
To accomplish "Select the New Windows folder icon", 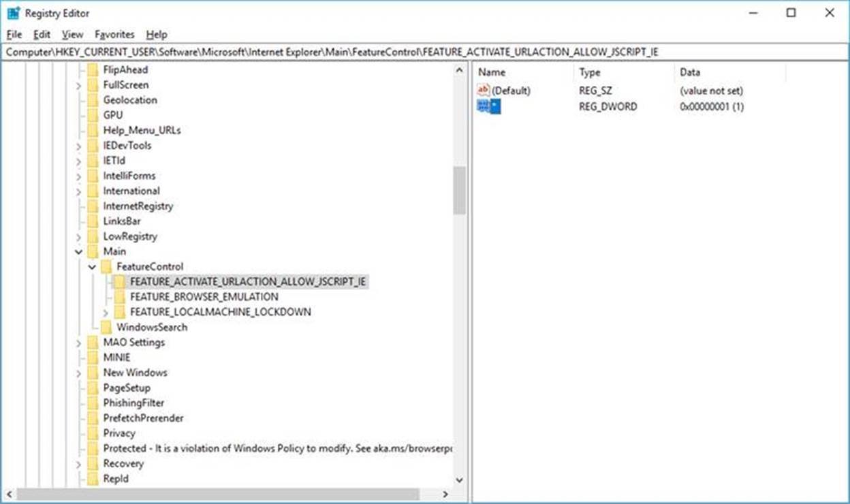I will (x=93, y=373).
